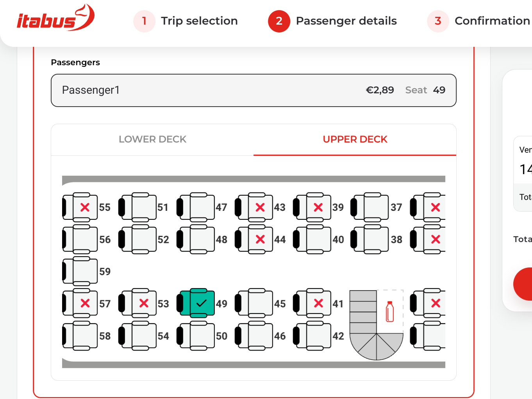Click the Passenger details step
The width and height of the screenshot is (532, 399).
(332, 21)
